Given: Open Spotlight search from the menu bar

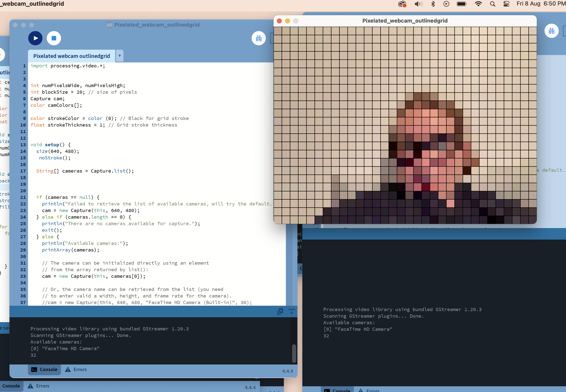Looking at the screenshot, I should pyautogui.click(x=492, y=4).
